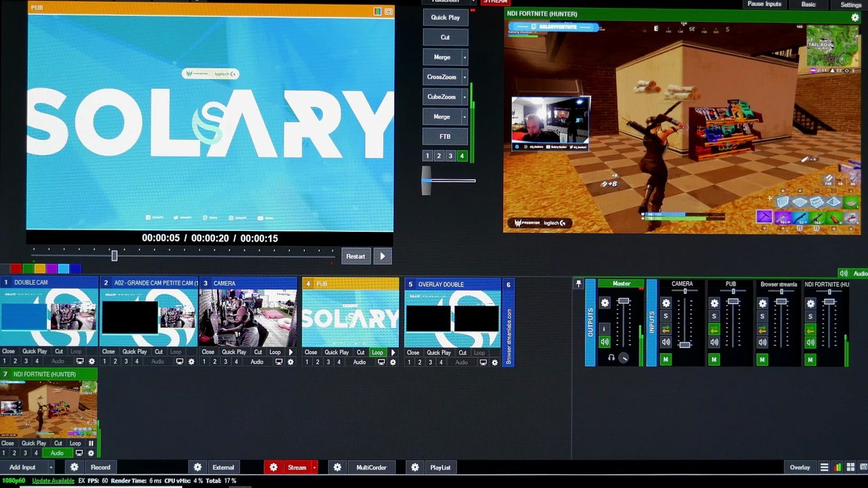This screenshot has height=488, width=868.
Task: Click monitor icon on PUB input
Action: point(381,362)
